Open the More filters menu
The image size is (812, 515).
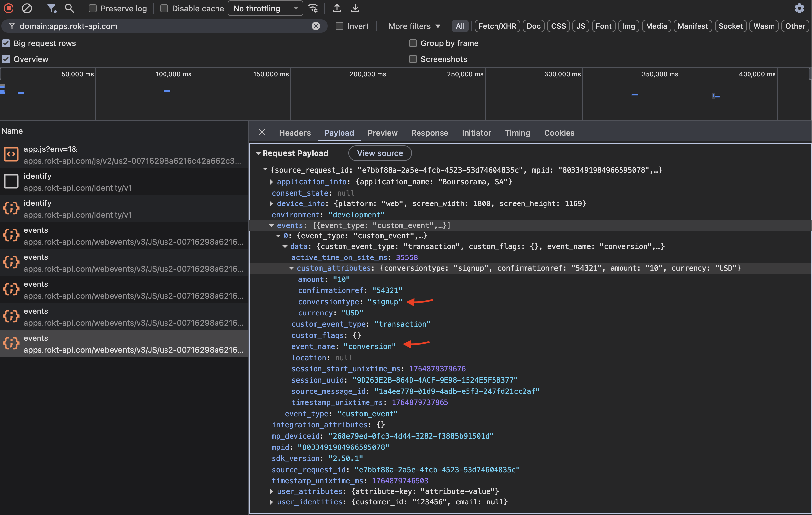(414, 26)
